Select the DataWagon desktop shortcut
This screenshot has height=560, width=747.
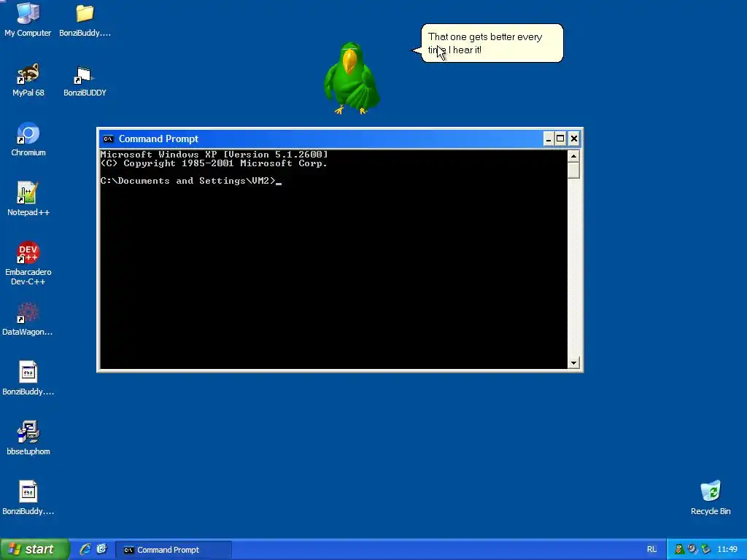pyautogui.click(x=28, y=319)
